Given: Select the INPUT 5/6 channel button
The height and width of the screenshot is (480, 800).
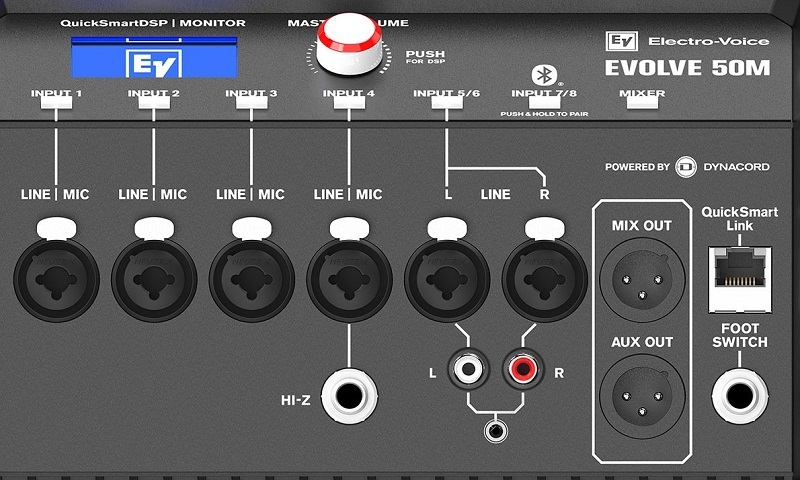Looking at the screenshot, I should point(447,102).
